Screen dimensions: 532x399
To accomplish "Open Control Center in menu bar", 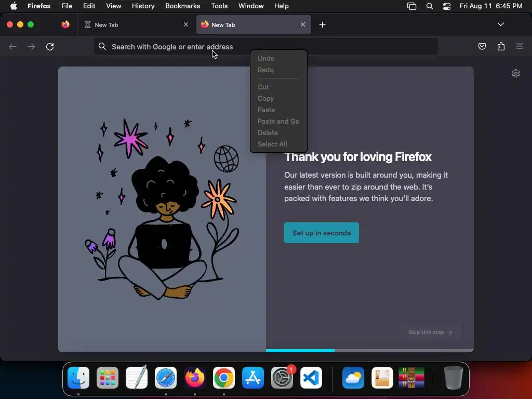I will (x=447, y=6).
